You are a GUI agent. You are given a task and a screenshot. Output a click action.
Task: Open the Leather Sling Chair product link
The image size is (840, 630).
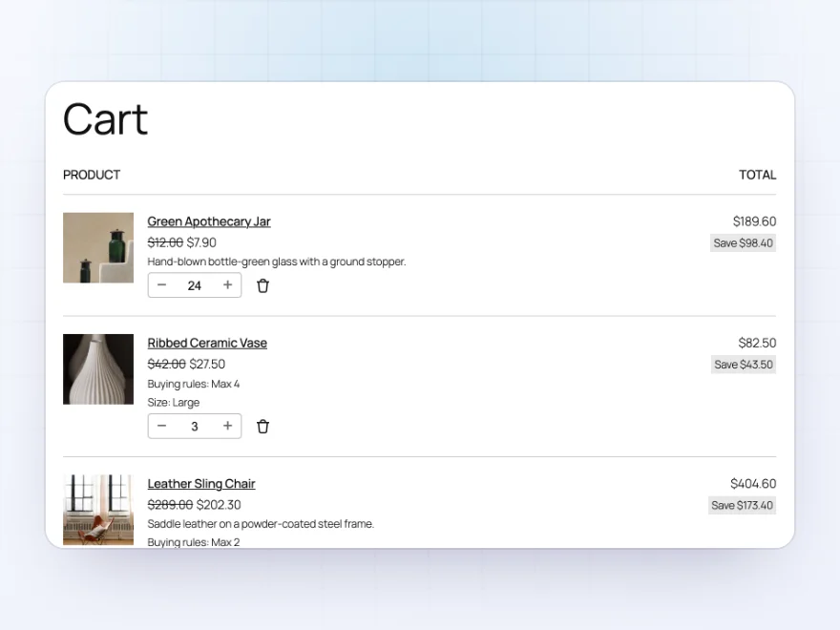pos(201,484)
